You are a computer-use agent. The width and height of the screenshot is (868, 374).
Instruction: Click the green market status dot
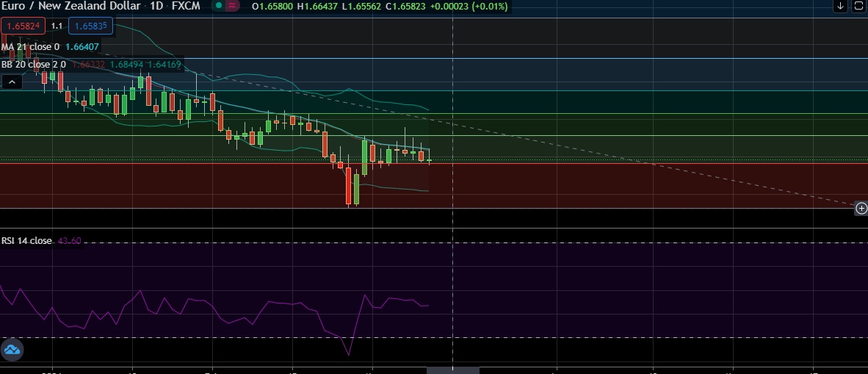[220, 6]
